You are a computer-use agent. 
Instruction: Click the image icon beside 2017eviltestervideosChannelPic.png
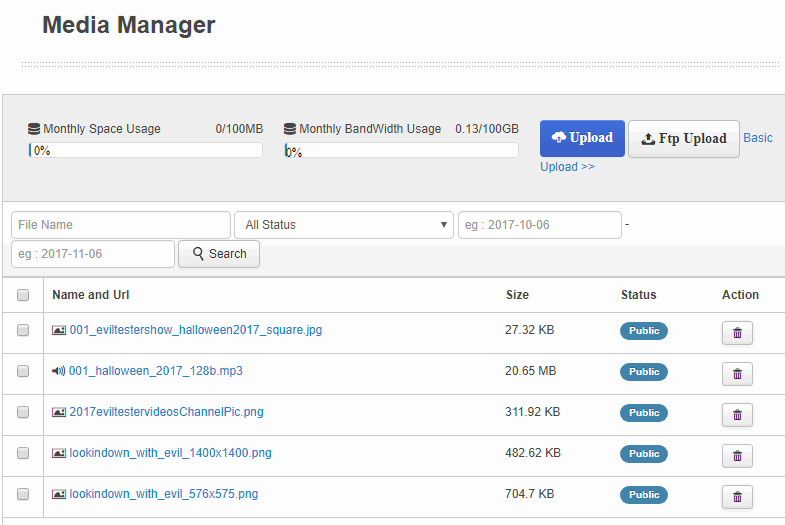pos(59,412)
